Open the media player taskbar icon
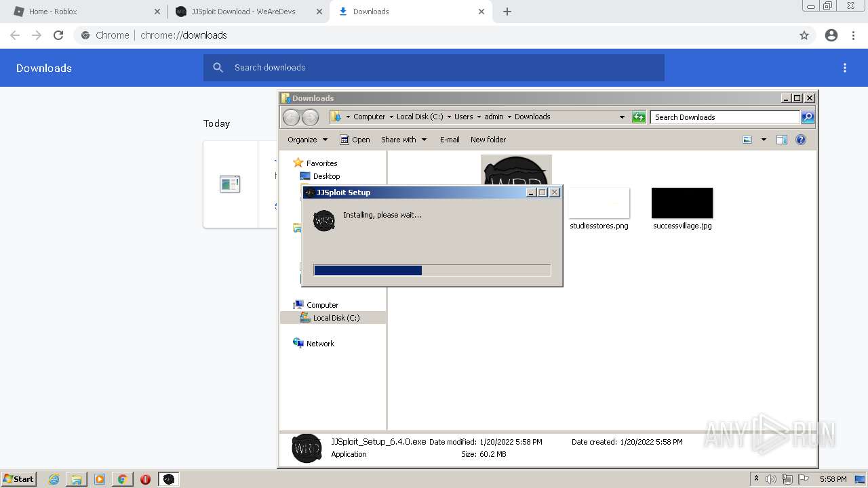This screenshot has width=868, height=488. (100, 479)
